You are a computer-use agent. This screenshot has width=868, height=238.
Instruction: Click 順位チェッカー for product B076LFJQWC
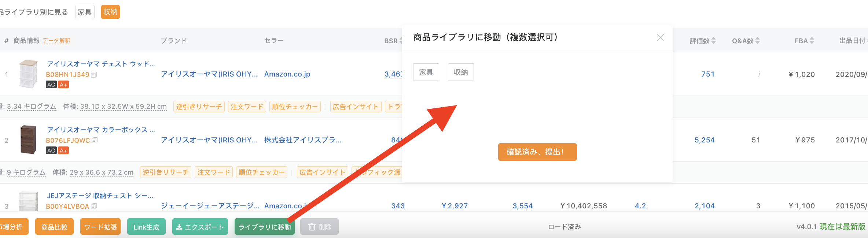[262, 172]
